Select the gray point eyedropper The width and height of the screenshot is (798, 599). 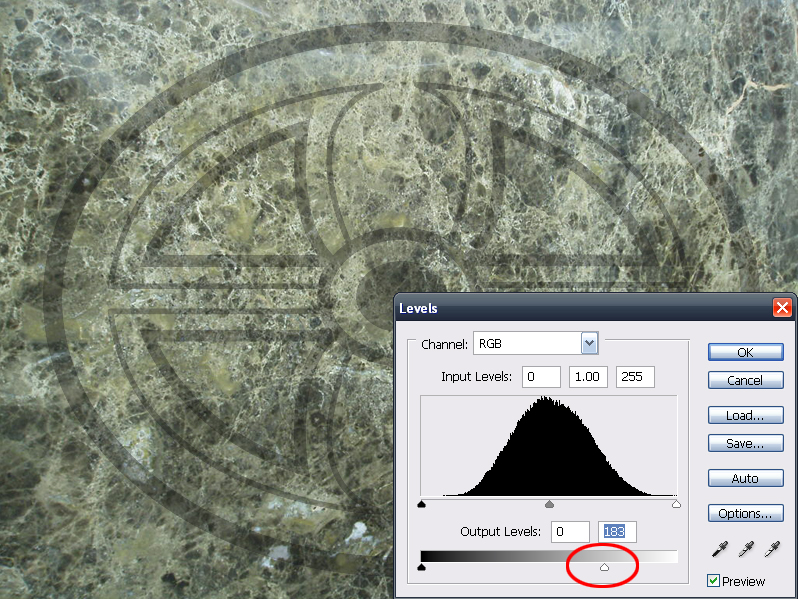coord(746,550)
